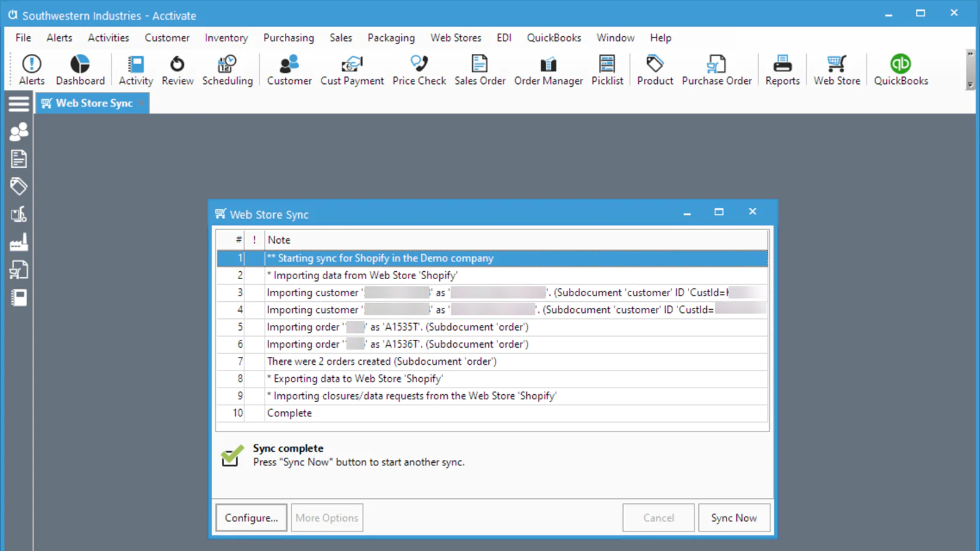This screenshot has width=980, height=551.
Task: Click the More Options button
Action: coord(327,517)
